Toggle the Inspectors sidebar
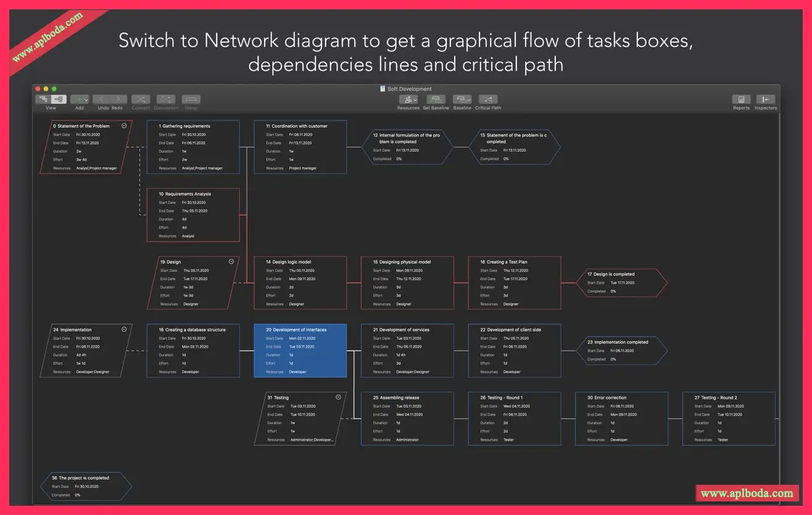This screenshot has height=515, width=812. tap(765, 99)
